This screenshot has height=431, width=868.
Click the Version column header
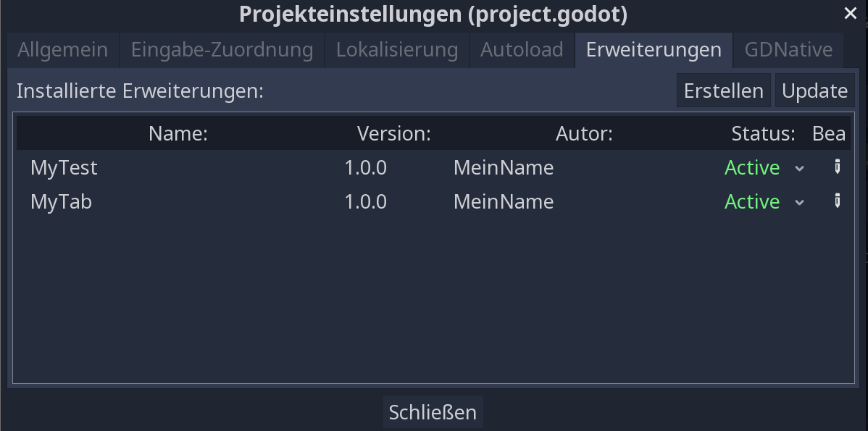point(393,133)
